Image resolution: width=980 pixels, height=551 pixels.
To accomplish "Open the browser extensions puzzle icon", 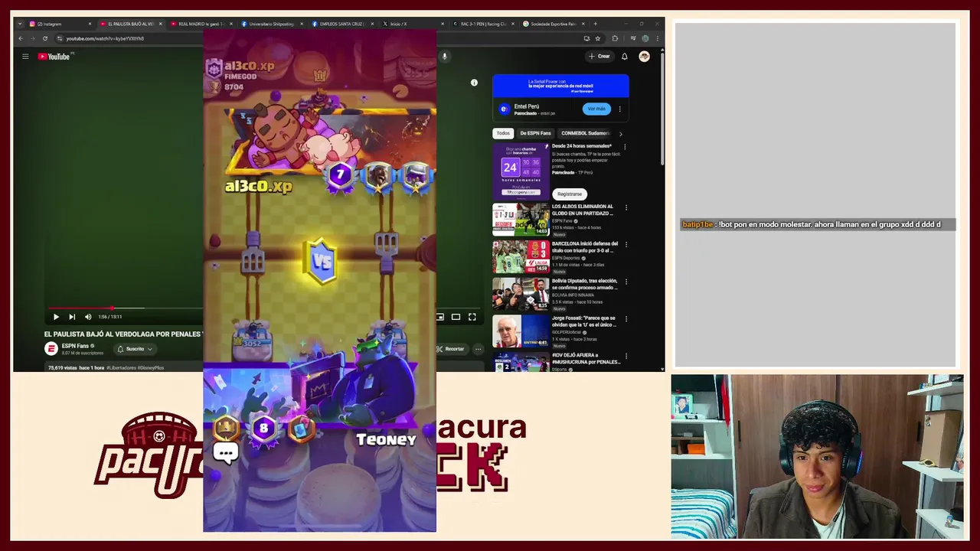I will (615, 38).
